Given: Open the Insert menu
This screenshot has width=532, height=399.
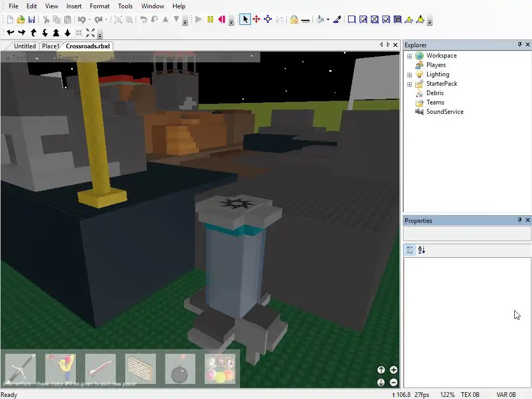Looking at the screenshot, I should coord(74,6).
